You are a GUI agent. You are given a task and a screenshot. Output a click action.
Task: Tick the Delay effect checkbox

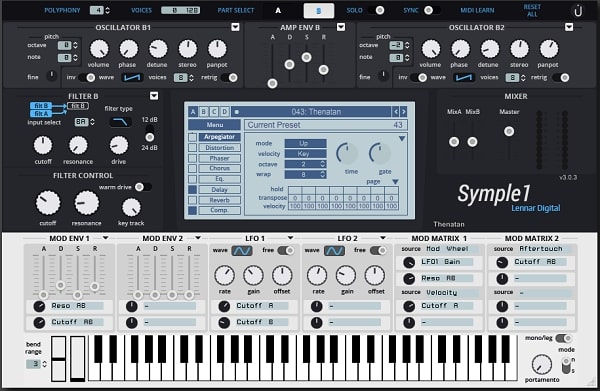point(192,189)
